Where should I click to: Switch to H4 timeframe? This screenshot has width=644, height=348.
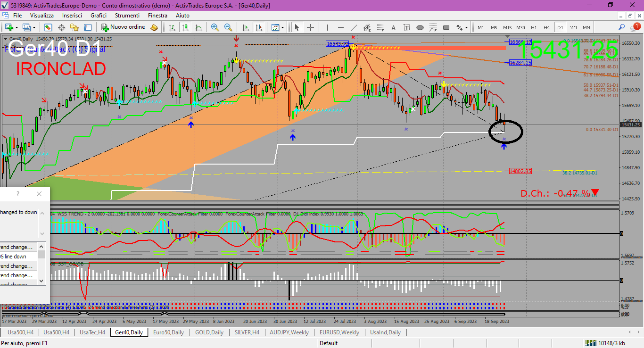click(547, 27)
